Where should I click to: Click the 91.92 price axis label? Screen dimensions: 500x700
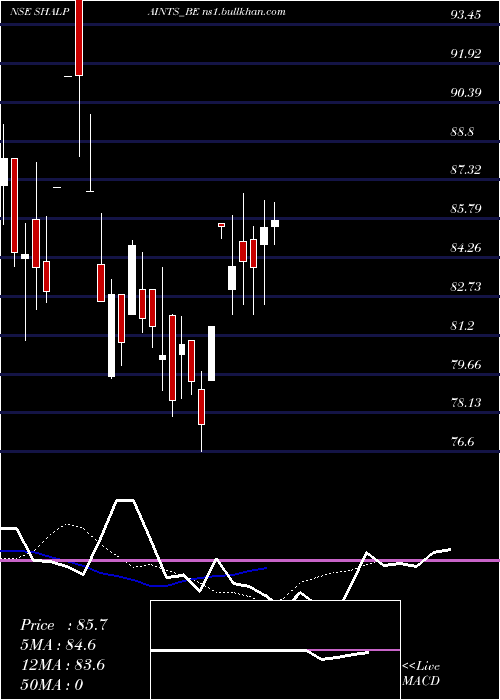point(466,54)
